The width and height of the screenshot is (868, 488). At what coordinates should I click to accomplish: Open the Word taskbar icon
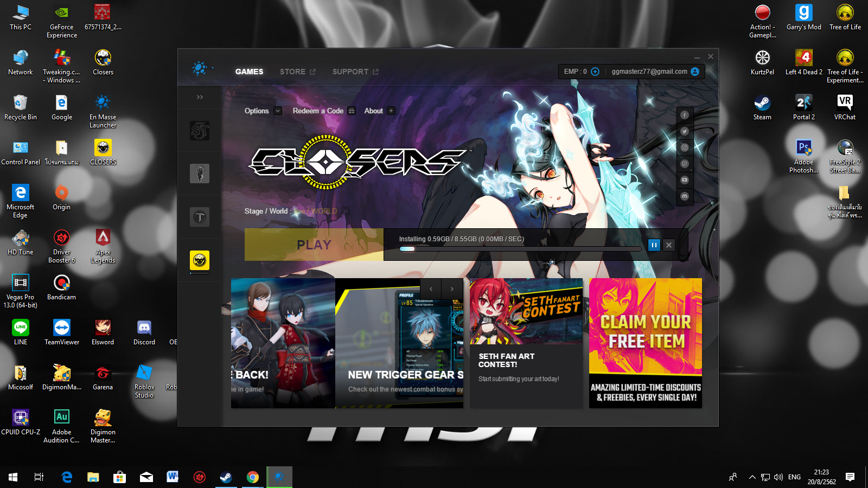(x=173, y=477)
